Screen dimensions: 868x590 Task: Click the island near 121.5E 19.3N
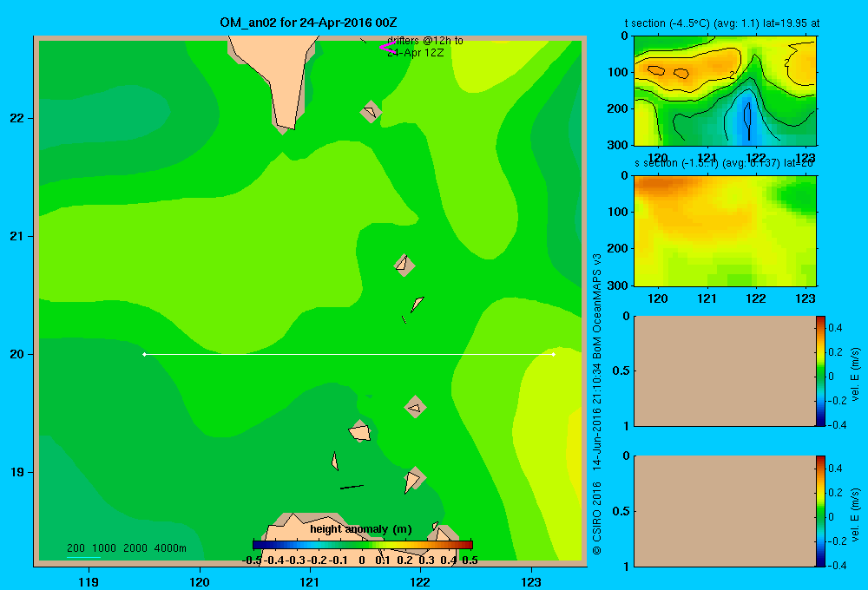[360, 431]
